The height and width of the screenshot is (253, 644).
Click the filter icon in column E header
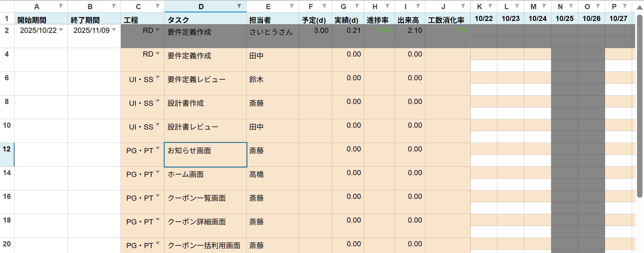pyautogui.click(x=292, y=6)
